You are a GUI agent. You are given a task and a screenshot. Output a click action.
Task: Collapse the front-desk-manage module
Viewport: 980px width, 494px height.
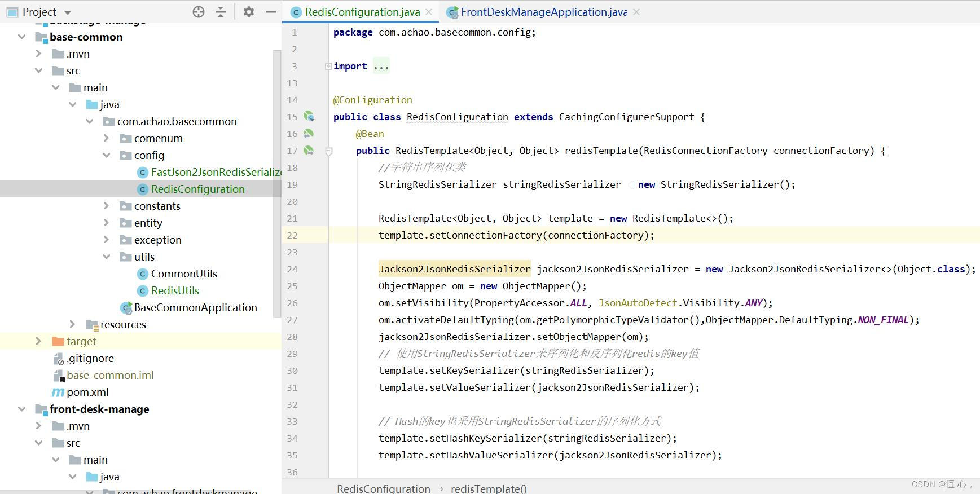click(22, 409)
